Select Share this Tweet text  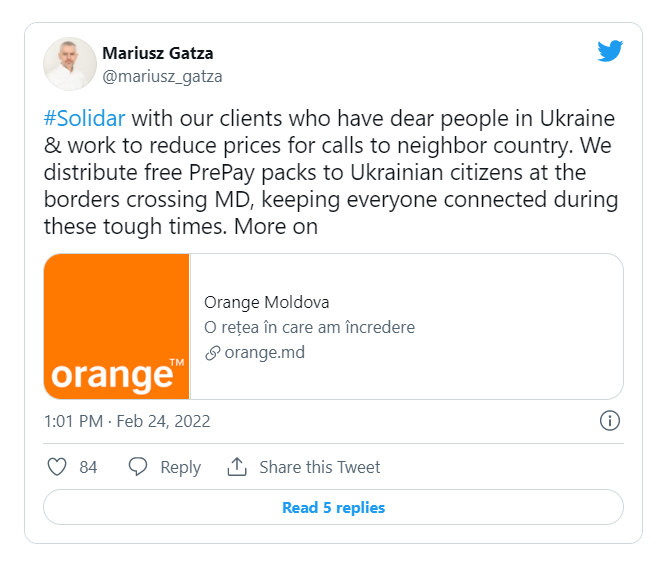[320, 467]
